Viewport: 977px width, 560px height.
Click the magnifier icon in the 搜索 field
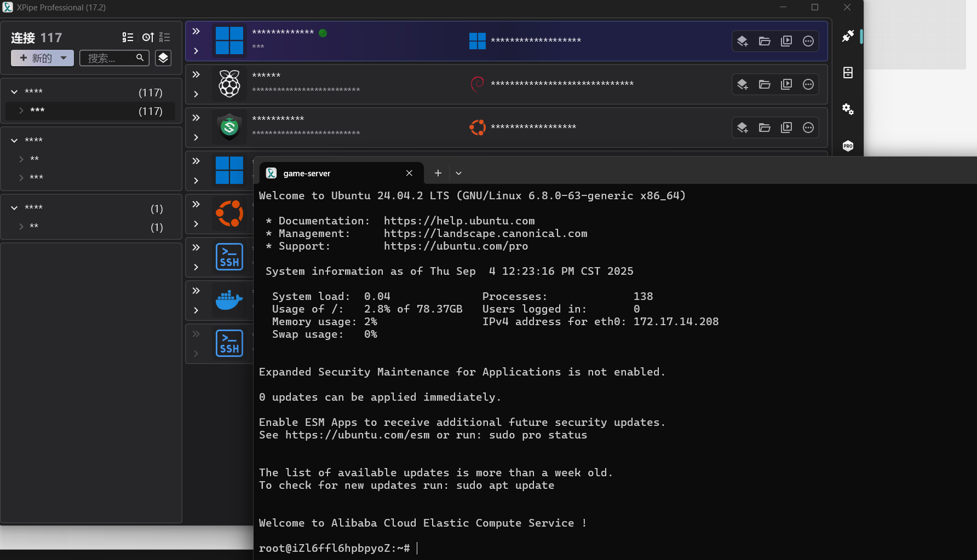pyautogui.click(x=140, y=57)
